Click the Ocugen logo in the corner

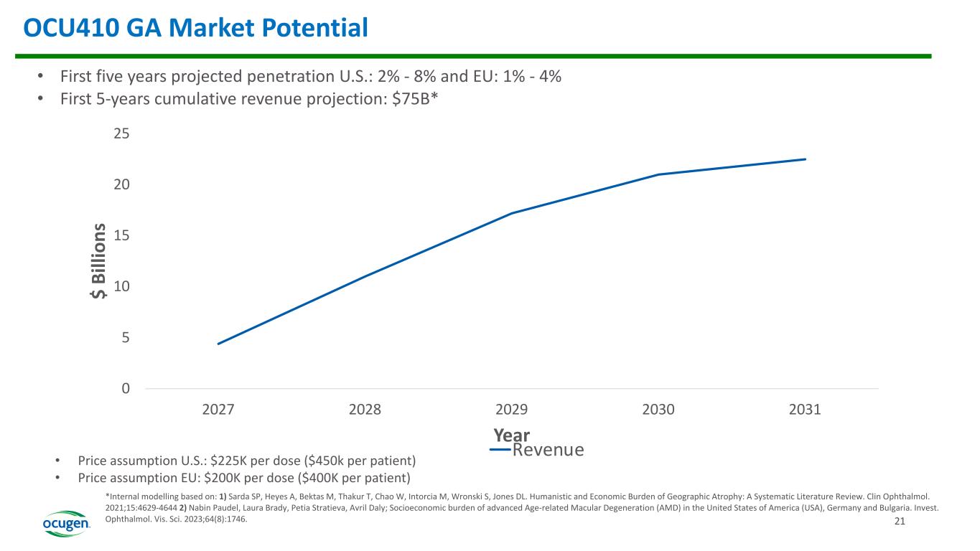point(67,524)
